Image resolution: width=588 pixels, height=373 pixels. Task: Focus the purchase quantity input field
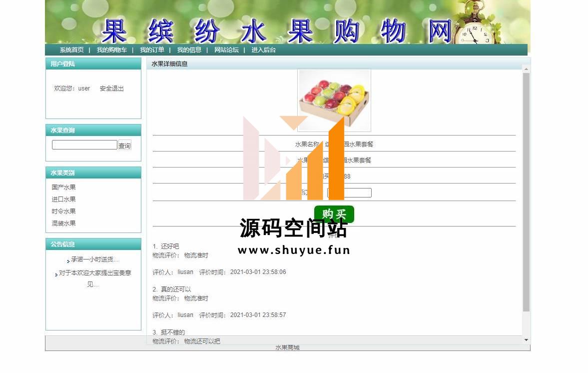pos(350,193)
